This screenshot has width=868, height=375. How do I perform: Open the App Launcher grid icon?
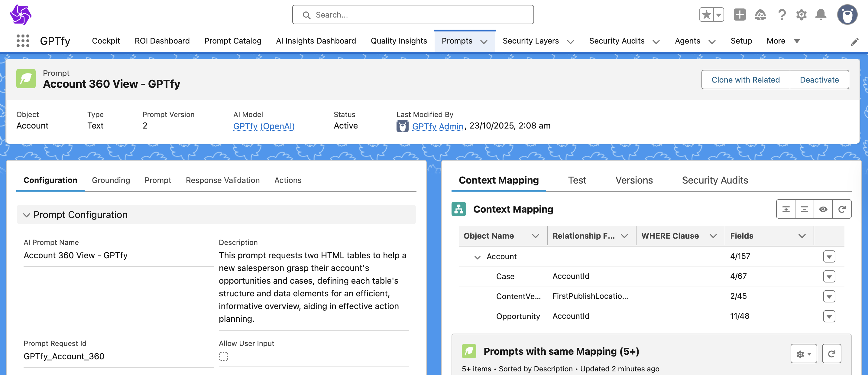click(23, 41)
